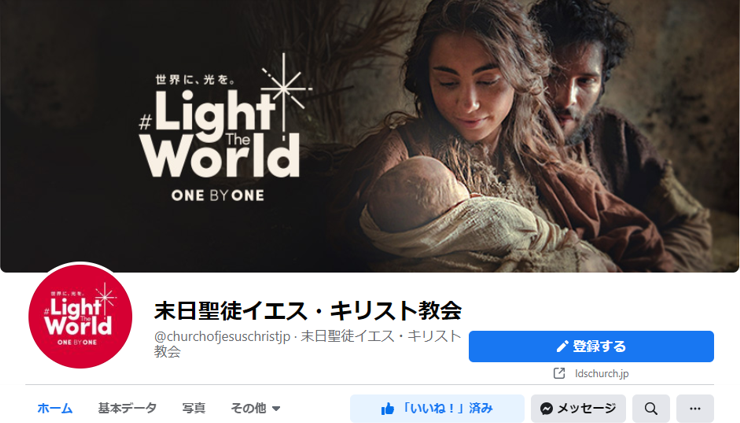This screenshot has height=423, width=740.
Task: Expand the その他 dropdown menu
Action: pyautogui.click(x=255, y=408)
